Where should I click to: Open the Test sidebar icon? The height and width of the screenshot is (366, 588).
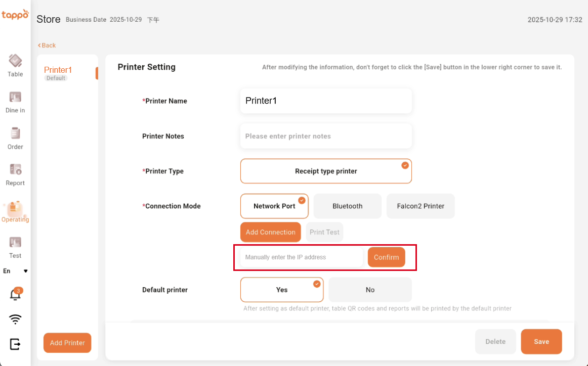15,243
